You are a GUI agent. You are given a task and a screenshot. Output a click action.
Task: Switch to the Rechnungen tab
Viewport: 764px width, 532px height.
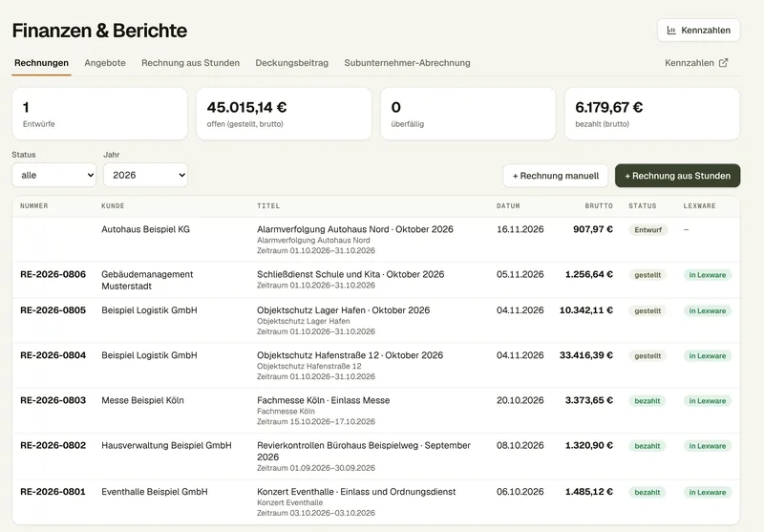click(41, 63)
